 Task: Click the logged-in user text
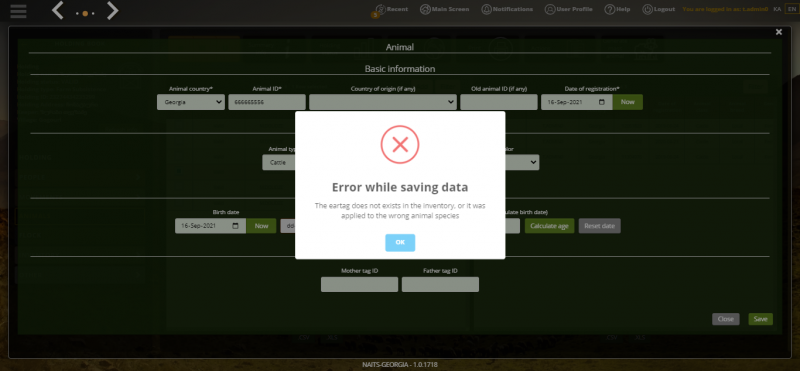click(725, 9)
